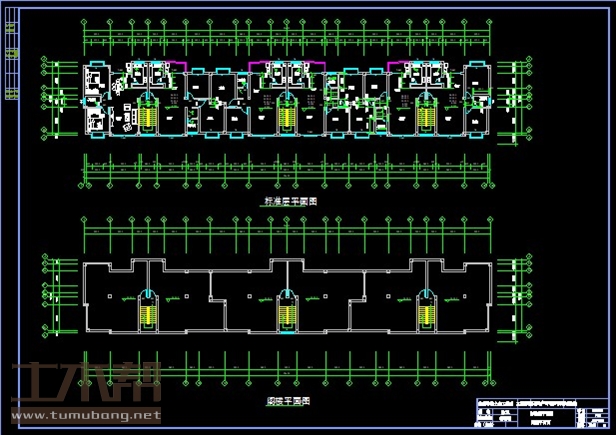Select the upper floor plan title text
The image size is (616, 435).
[x=289, y=201]
